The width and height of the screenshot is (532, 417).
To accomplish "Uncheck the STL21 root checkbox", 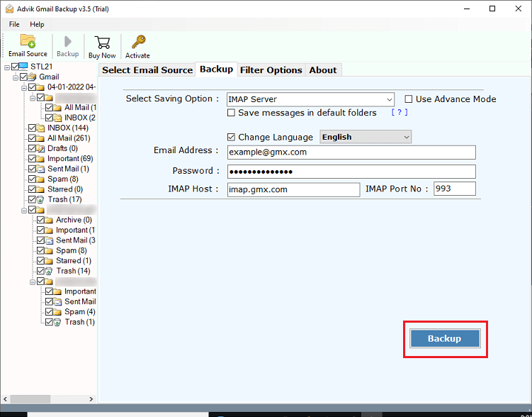I will tap(15, 67).
